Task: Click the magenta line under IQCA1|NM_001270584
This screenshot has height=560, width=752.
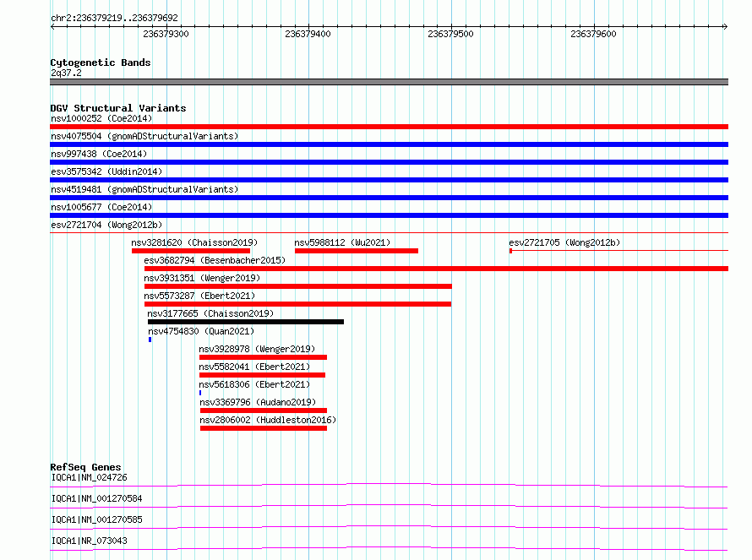Action: (389, 506)
